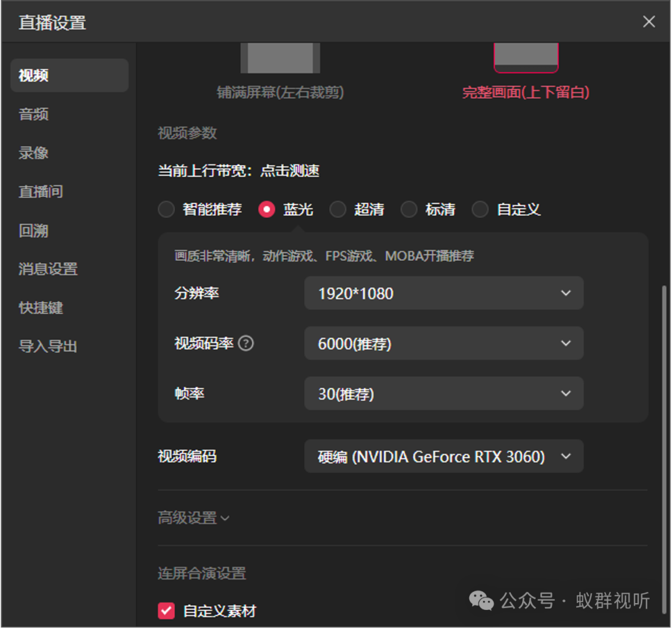选择标清画质选项

pos(409,210)
